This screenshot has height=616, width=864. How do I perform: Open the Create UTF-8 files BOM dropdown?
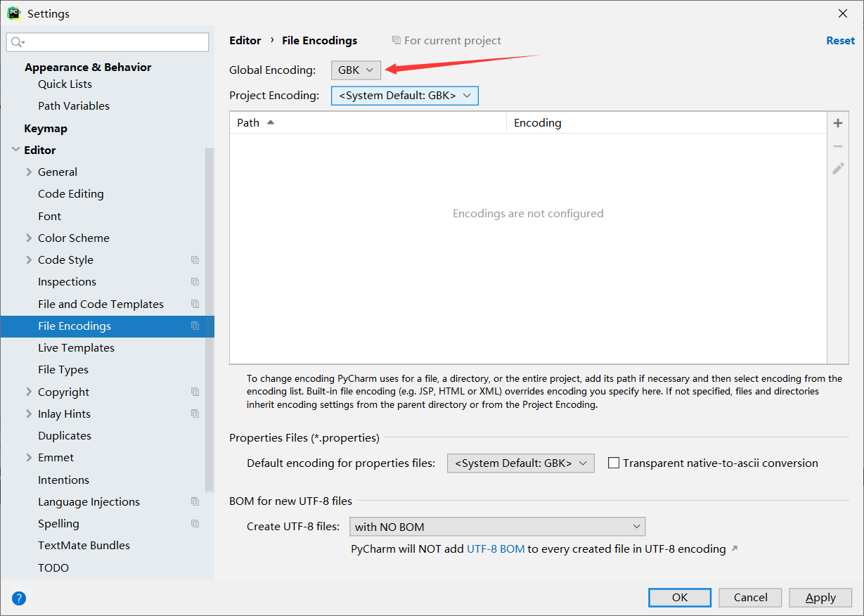[497, 527]
